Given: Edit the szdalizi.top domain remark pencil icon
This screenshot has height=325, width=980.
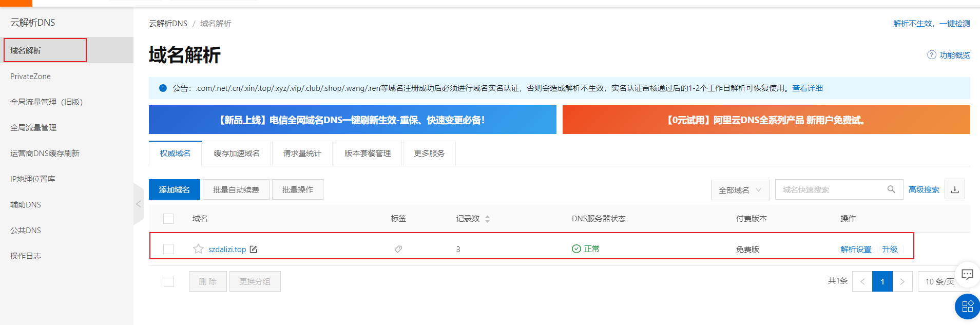Looking at the screenshot, I should click(253, 249).
